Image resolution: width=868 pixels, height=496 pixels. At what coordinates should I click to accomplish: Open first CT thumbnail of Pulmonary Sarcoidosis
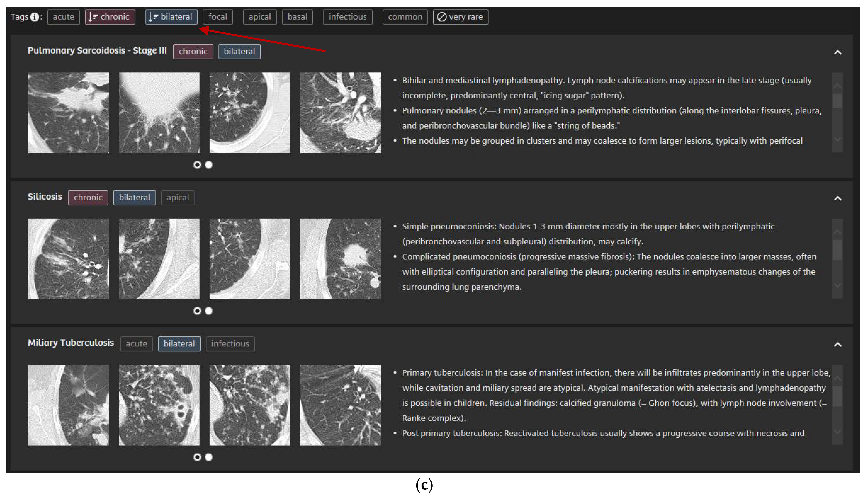tap(69, 113)
